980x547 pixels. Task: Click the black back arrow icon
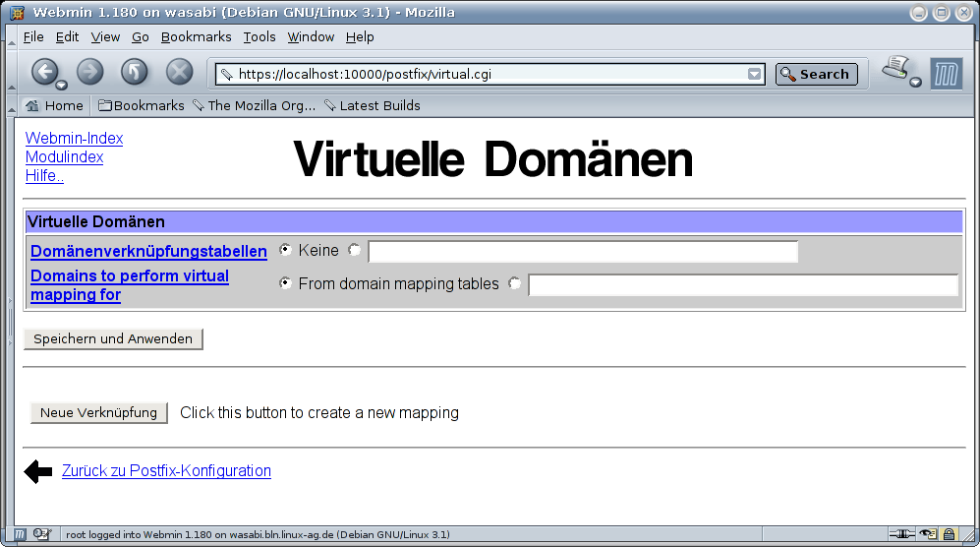pos(38,472)
